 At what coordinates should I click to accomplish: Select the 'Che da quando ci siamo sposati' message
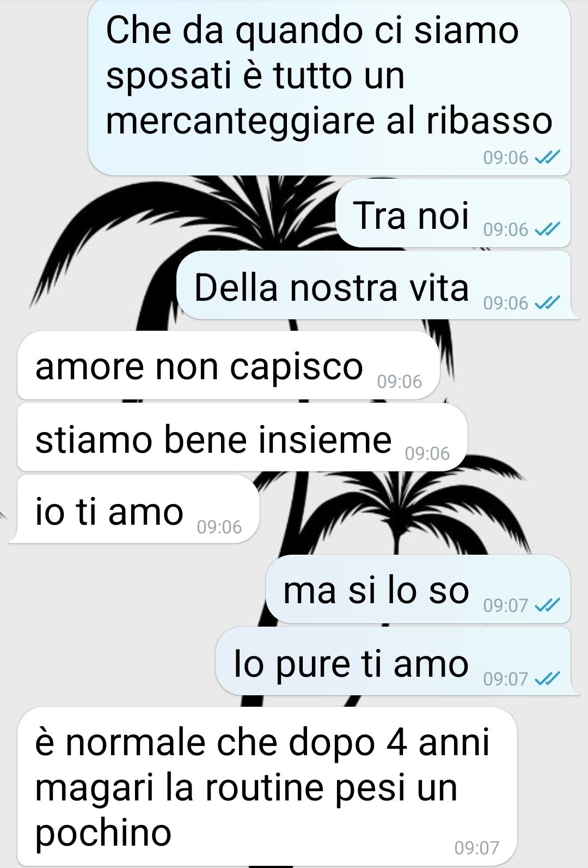tap(329, 87)
